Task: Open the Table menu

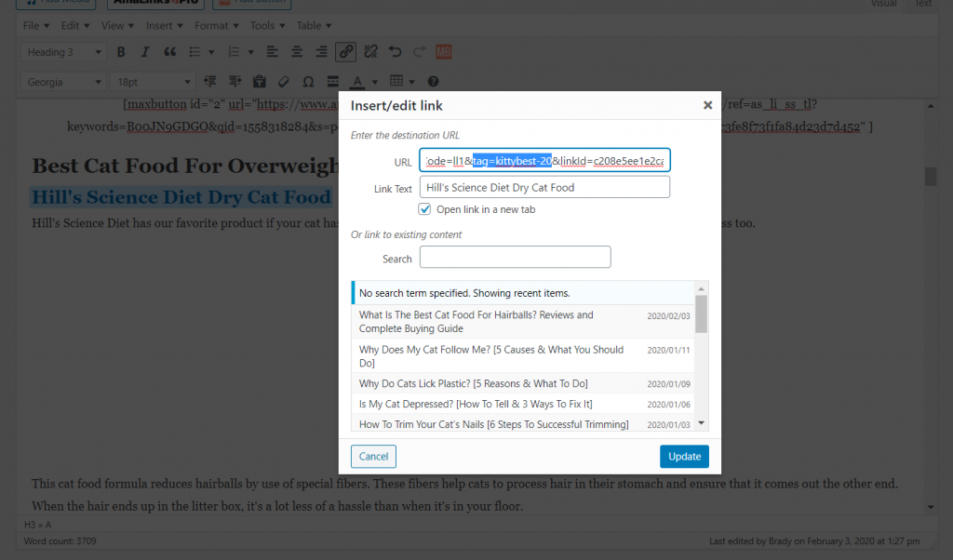Action: (314, 25)
